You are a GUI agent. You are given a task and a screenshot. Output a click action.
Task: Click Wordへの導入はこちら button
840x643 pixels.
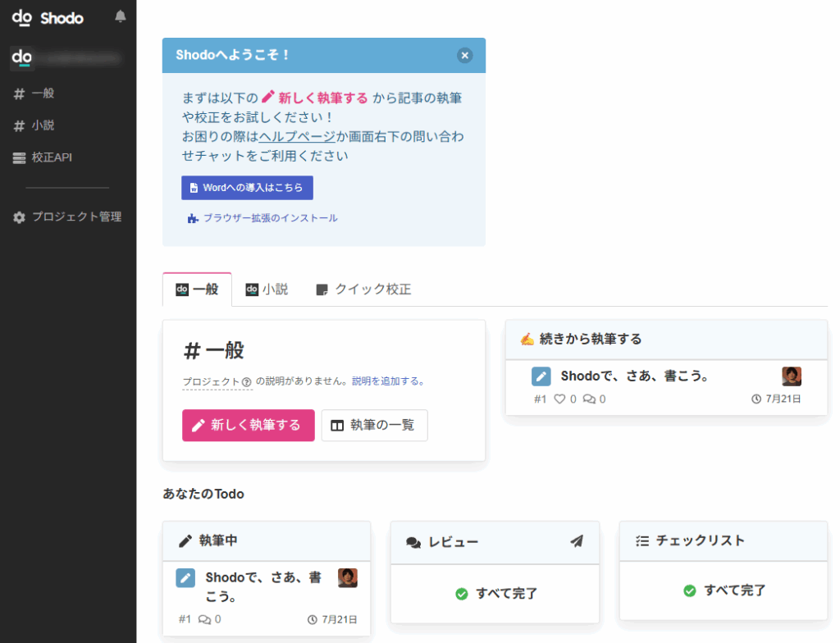click(x=247, y=188)
